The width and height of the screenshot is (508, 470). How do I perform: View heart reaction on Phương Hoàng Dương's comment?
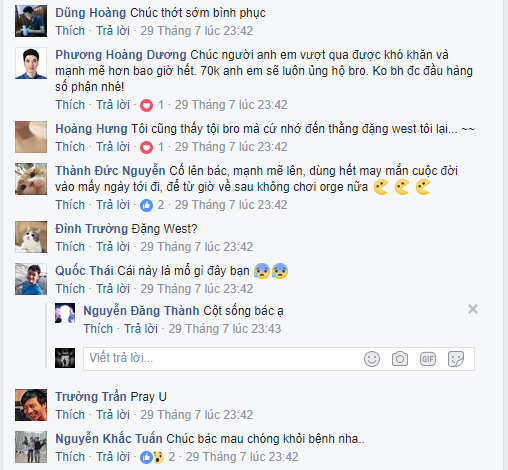coord(152,105)
